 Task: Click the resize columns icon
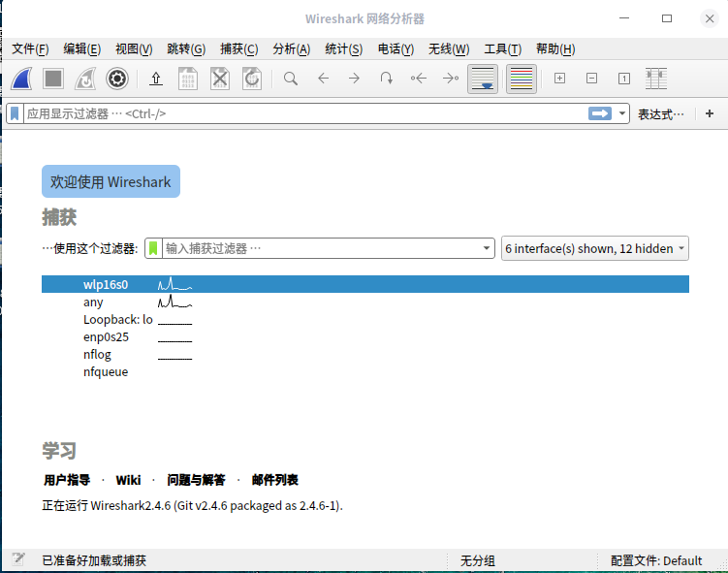tap(656, 79)
